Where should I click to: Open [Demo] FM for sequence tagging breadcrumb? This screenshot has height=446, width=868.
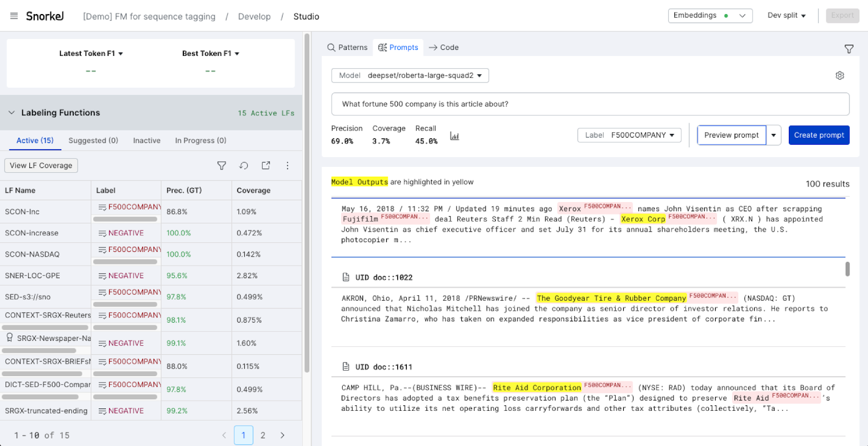click(149, 16)
